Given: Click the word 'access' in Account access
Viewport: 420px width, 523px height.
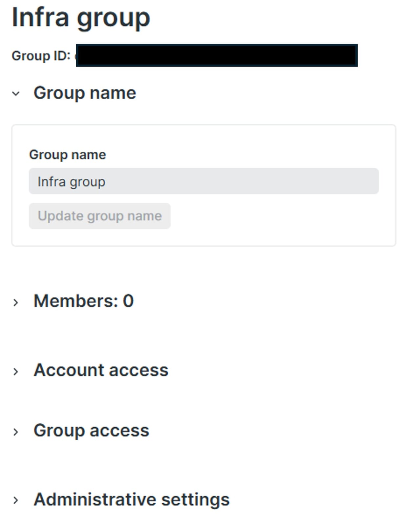Looking at the screenshot, I should tap(138, 370).
